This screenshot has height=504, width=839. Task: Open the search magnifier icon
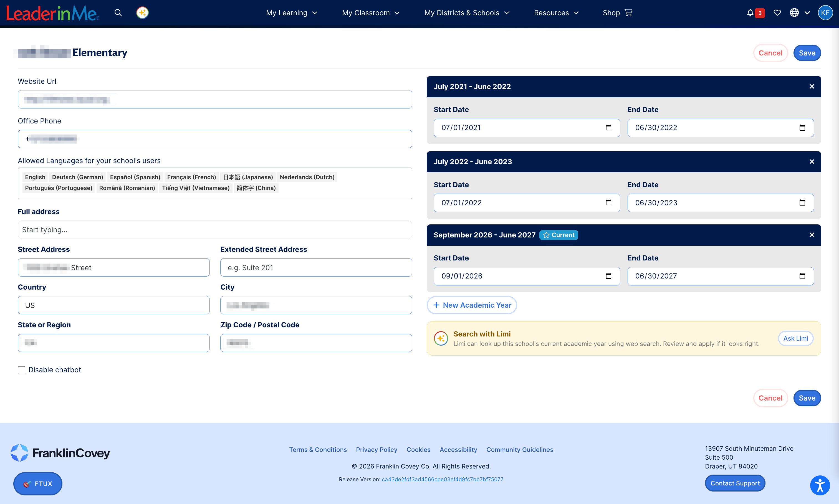118,13
